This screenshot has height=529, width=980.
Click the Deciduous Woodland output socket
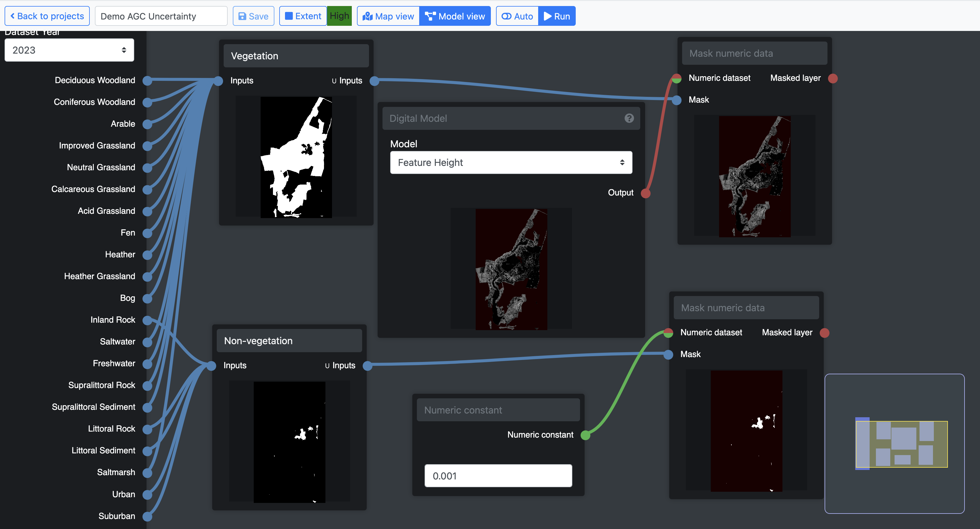pos(147,80)
